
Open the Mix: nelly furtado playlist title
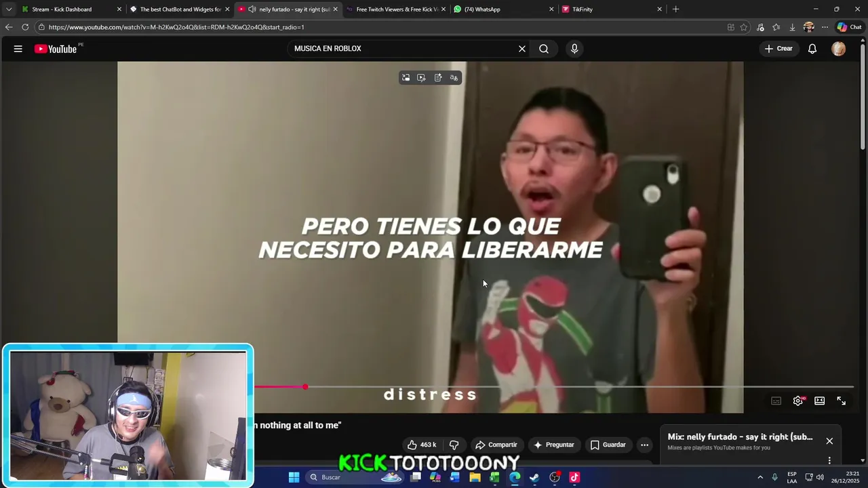coord(740,437)
